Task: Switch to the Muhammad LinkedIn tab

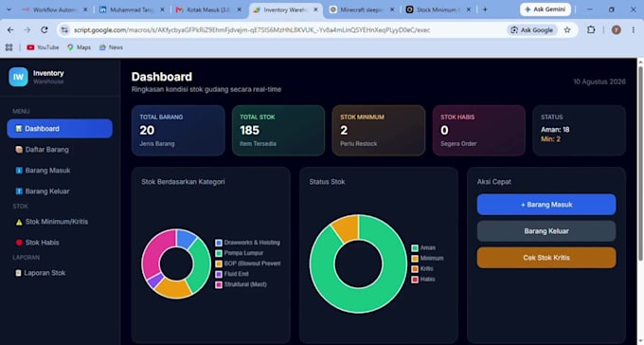Action: tap(133, 9)
